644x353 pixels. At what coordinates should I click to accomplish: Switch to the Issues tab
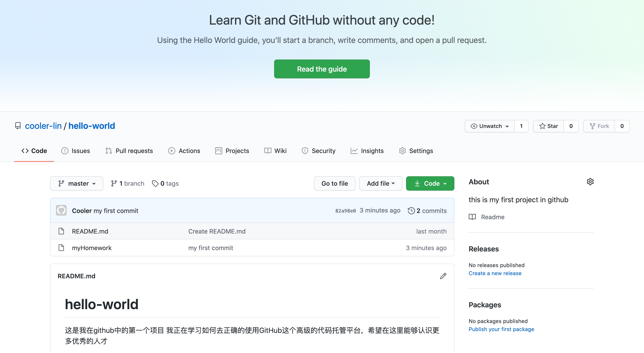click(x=76, y=151)
